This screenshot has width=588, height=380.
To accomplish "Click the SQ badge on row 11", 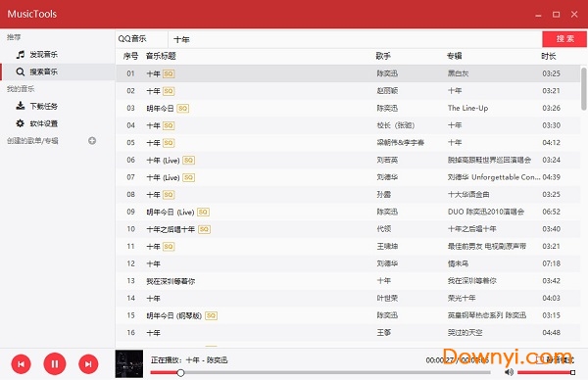I will 169,246.
